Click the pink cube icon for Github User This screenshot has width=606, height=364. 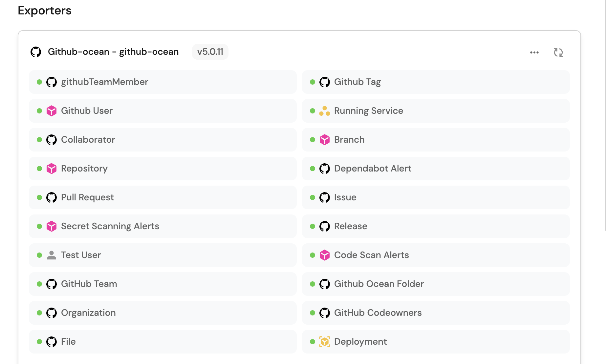52,111
